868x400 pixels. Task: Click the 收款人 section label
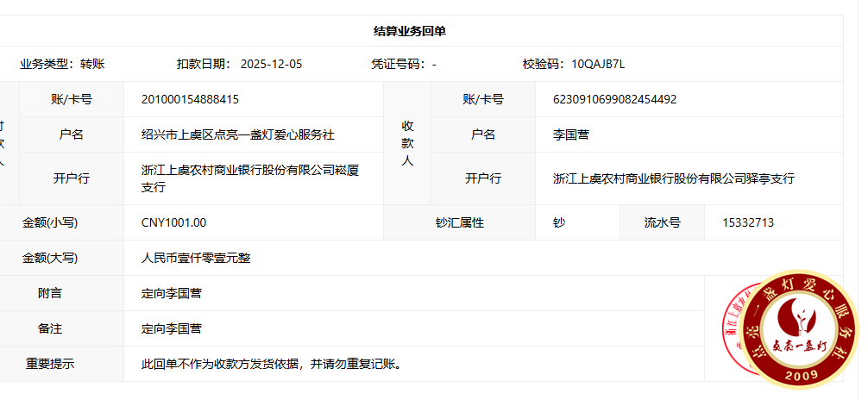coord(407,143)
